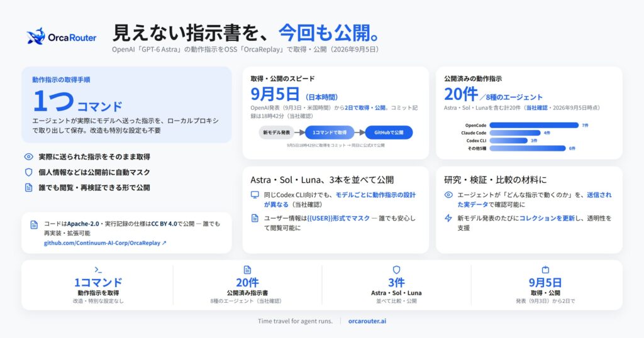
Task: Click document icon beside ユーザー情報は{{USER}}形式でマスク
Action: 255,218
